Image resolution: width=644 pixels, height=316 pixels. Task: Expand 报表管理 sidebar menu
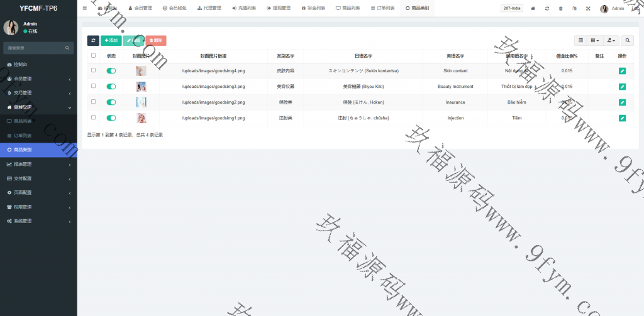[x=38, y=164]
